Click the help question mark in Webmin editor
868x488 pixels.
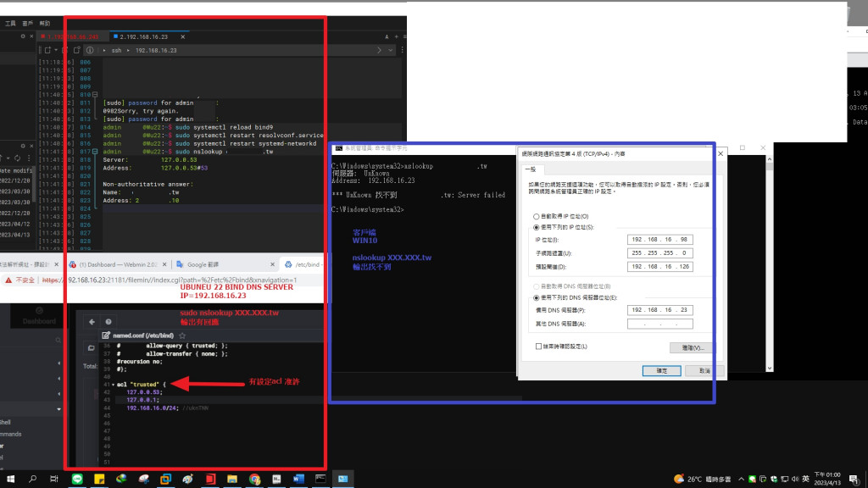pyautogui.click(x=108, y=321)
